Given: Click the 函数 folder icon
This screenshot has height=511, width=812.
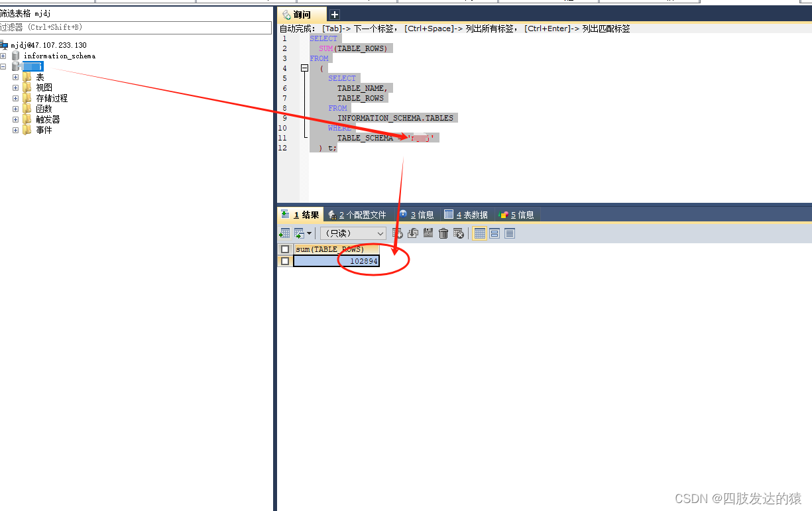Looking at the screenshot, I should [27, 109].
